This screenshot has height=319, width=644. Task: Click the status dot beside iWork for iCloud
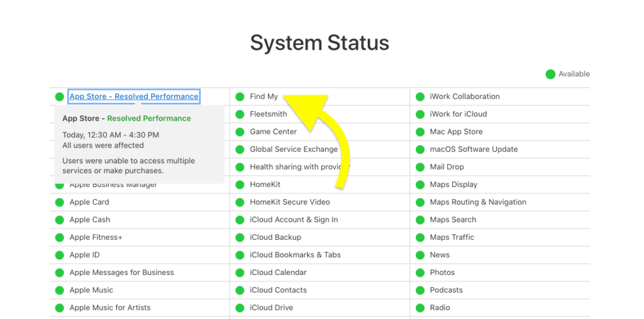(x=419, y=114)
